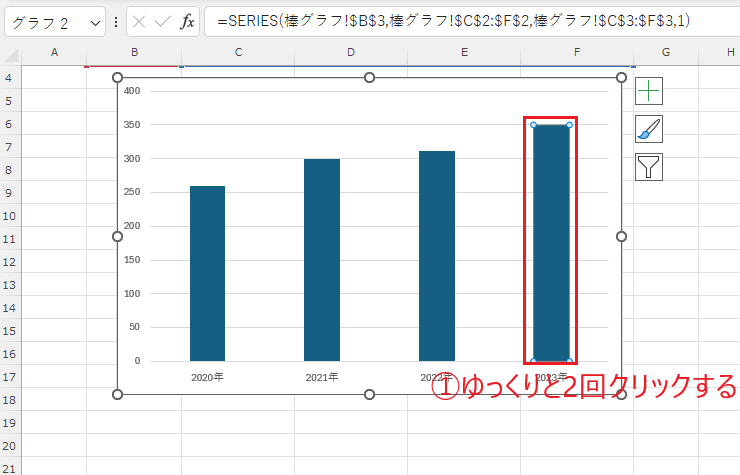This screenshot has width=740, height=475.
Task: Click into the SERIES formula text
Action: [x=454, y=21]
